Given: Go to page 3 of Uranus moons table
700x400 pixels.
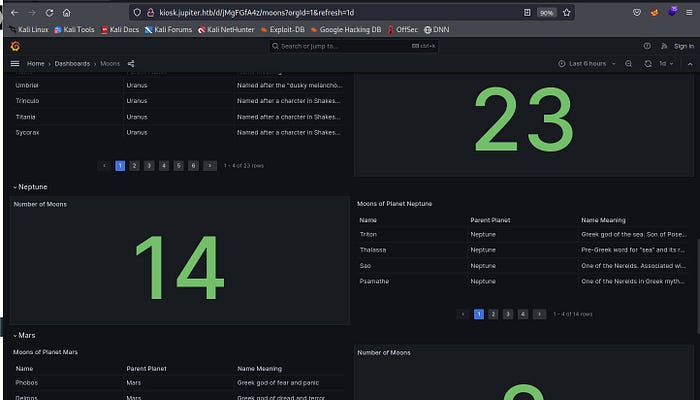Looking at the screenshot, I should pyautogui.click(x=149, y=166).
